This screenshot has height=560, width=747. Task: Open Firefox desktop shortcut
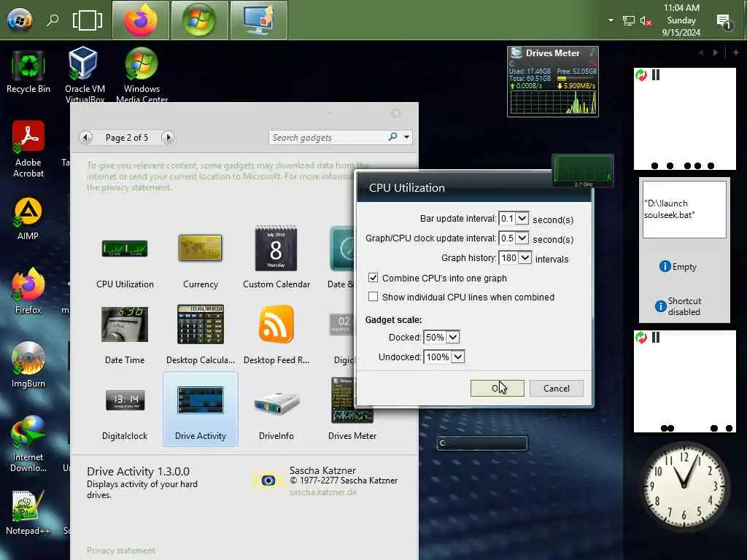(28, 290)
